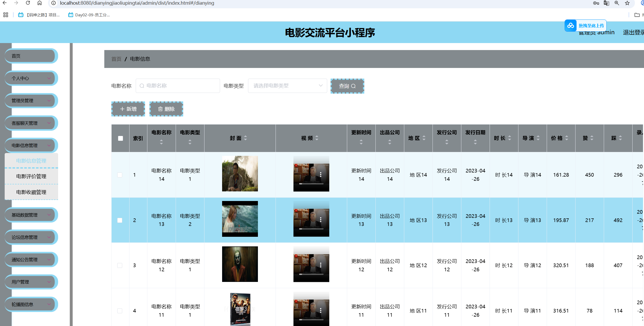Viewport: 644px width, 326px height.
Task: Click the sort arrows on the 赞 column
Action: coord(592,138)
